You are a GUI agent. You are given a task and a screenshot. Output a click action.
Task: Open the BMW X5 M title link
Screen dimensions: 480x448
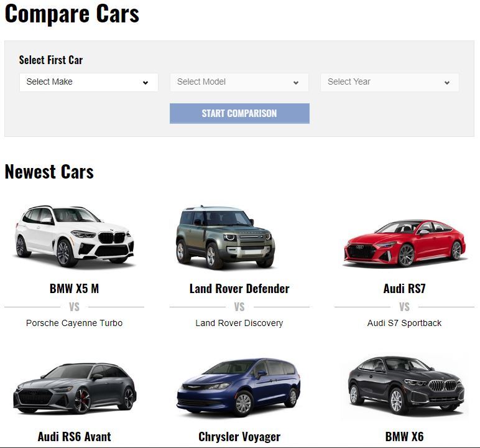pyautogui.click(x=74, y=289)
